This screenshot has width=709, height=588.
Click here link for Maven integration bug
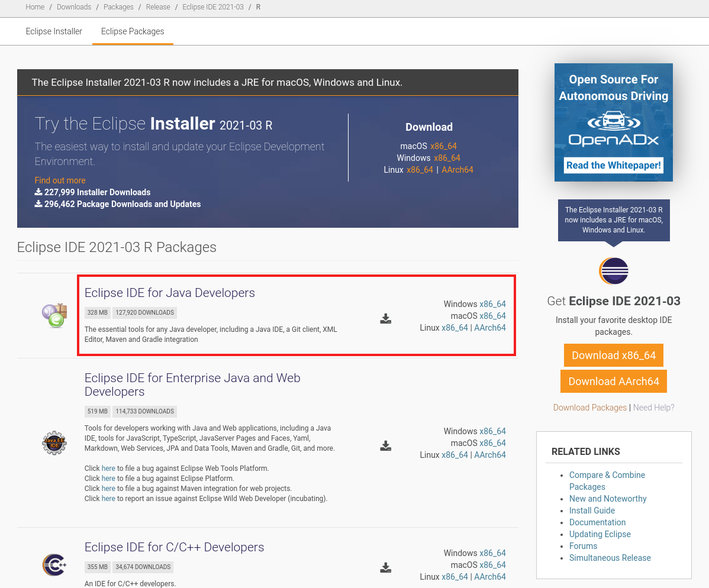(x=108, y=488)
